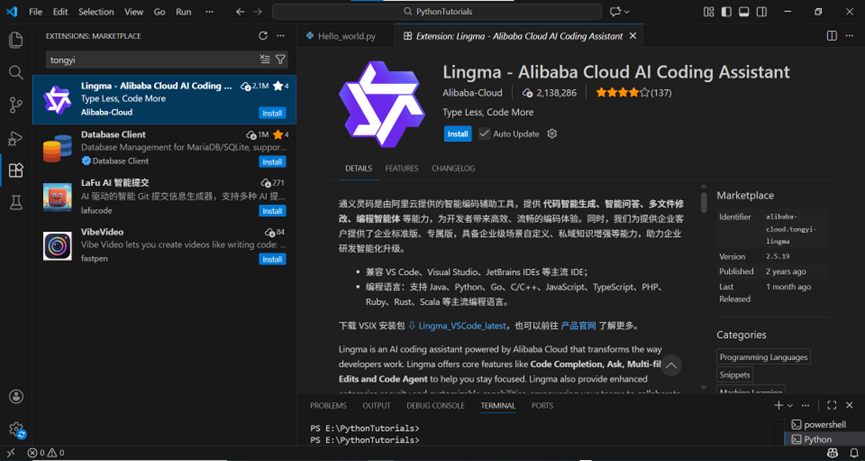
Task: Install the LaFu AI extension
Action: [x=273, y=211]
